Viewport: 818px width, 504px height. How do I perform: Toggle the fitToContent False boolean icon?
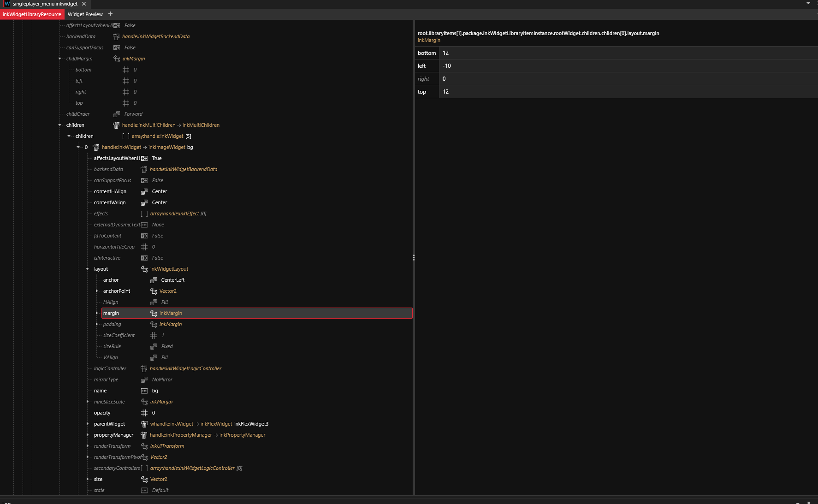click(144, 236)
